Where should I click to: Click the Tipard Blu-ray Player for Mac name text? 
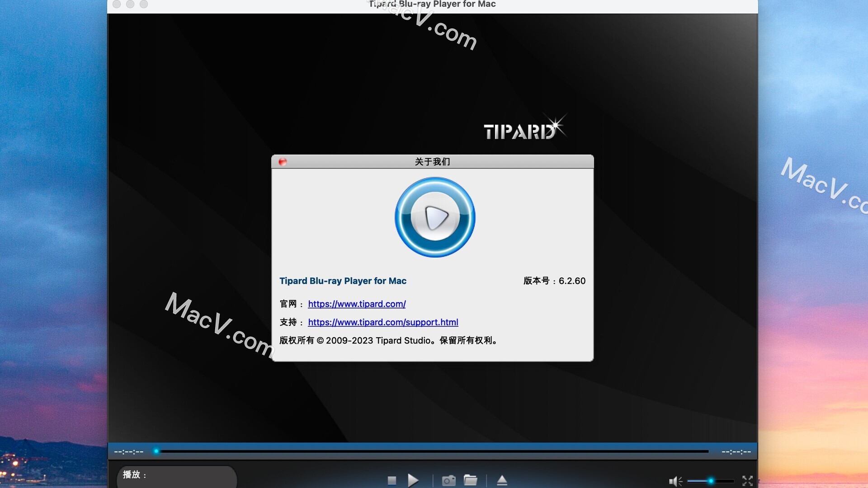tap(343, 281)
